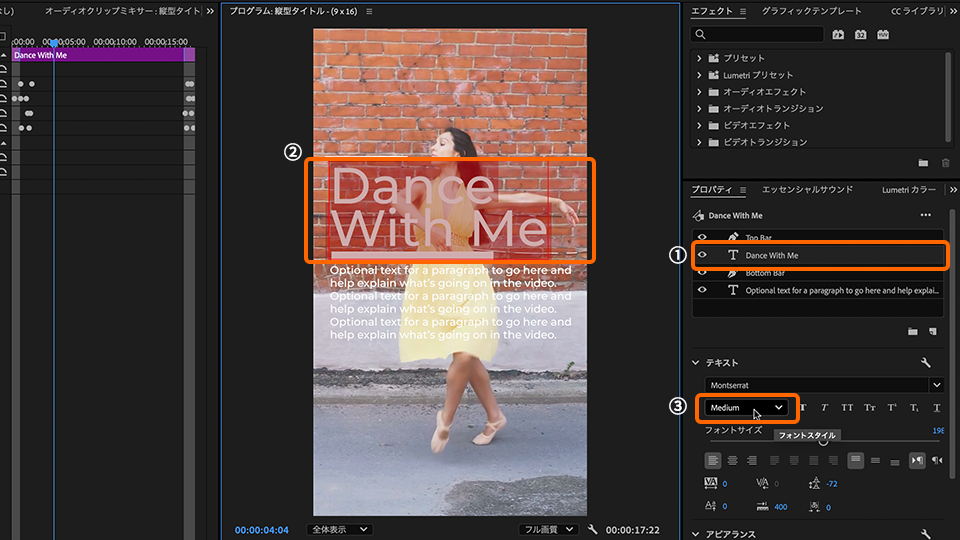
Task: Select the プロパティ tab
Action: (711, 190)
